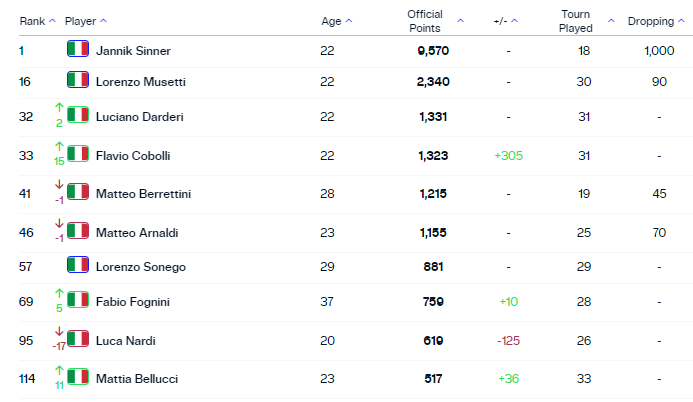Click Jannik Sinner's Italian flag icon
Viewport: 693px width, 402px height.
pyautogui.click(x=78, y=49)
